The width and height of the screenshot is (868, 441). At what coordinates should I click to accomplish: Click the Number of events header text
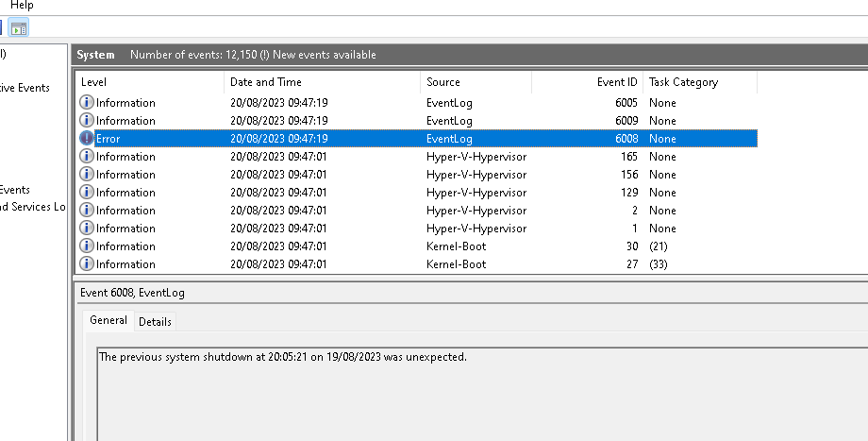253,55
